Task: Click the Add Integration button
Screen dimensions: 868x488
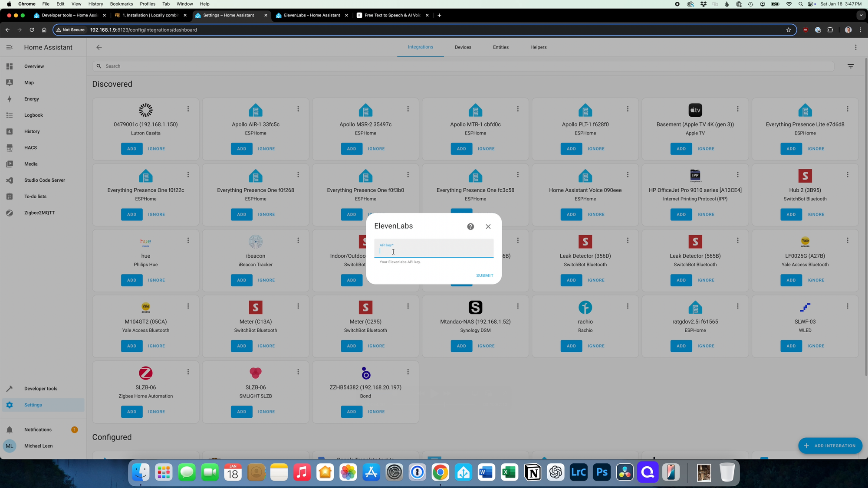Action: point(830,445)
